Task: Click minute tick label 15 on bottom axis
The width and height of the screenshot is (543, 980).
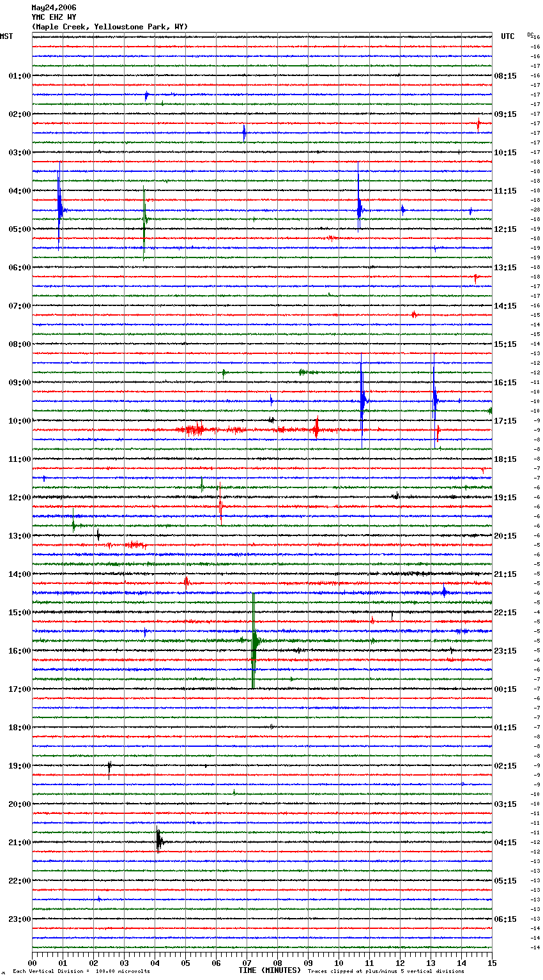Action: click(492, 963)
